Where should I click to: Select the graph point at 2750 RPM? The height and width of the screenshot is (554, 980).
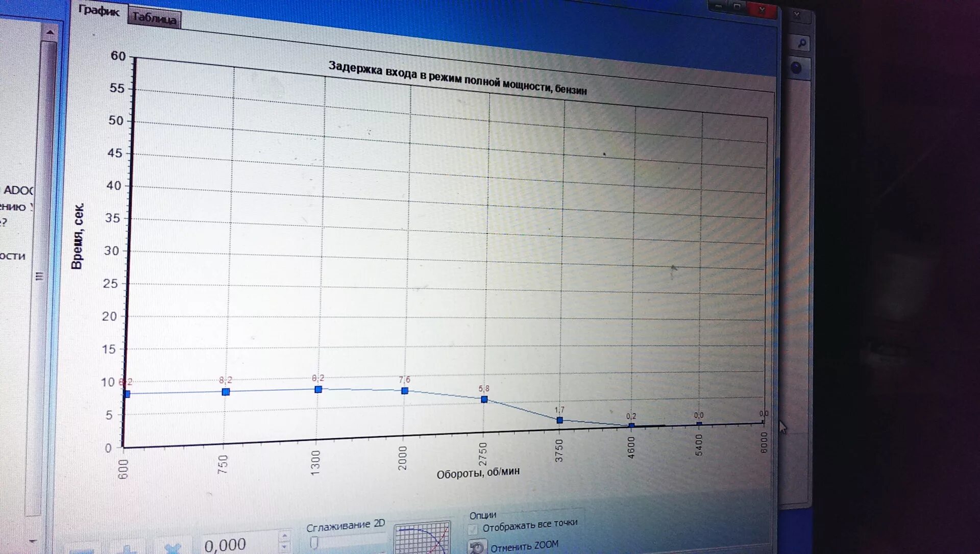[484, 399]
